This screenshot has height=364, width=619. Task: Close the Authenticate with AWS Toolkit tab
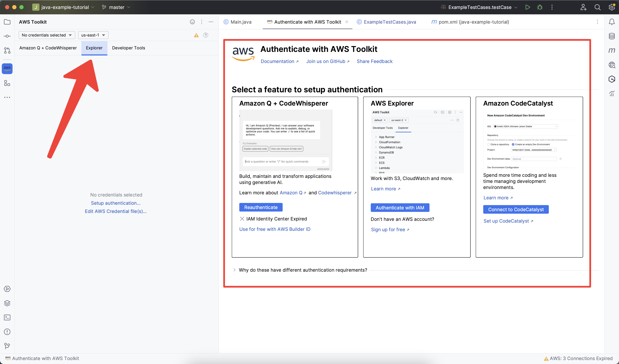[347, 22]
